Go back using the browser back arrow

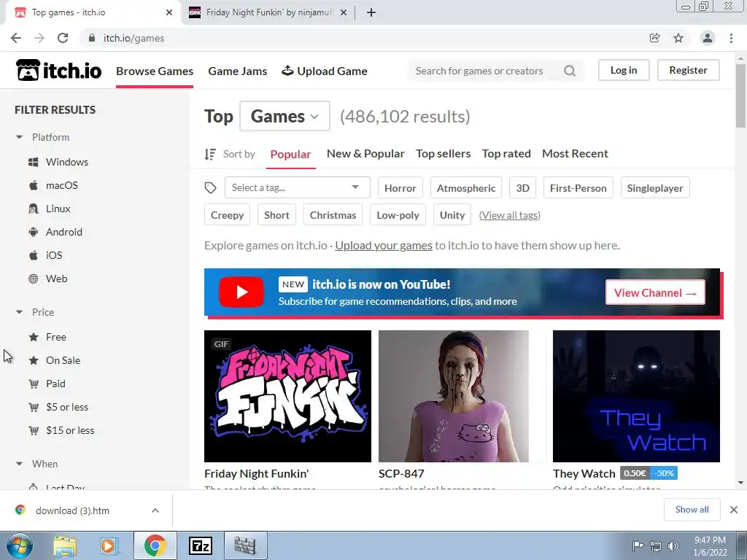pos(16,38)
